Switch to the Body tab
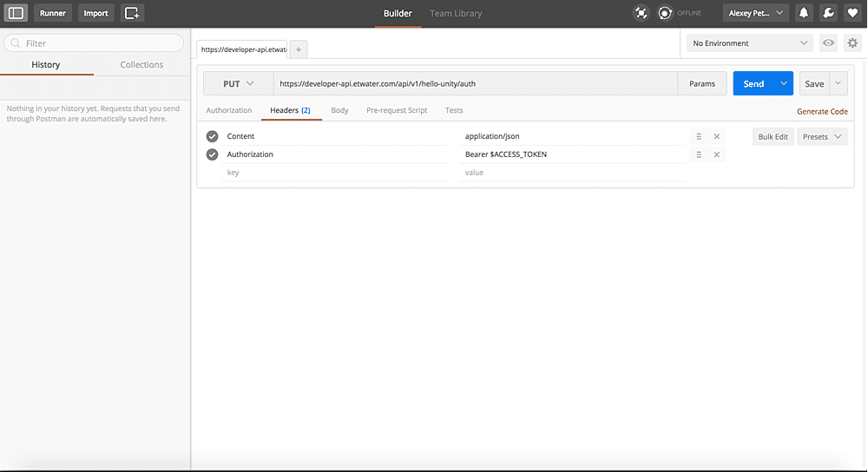Image resolution: width=868 pixels, height=472 pixels. pos(339,110)
